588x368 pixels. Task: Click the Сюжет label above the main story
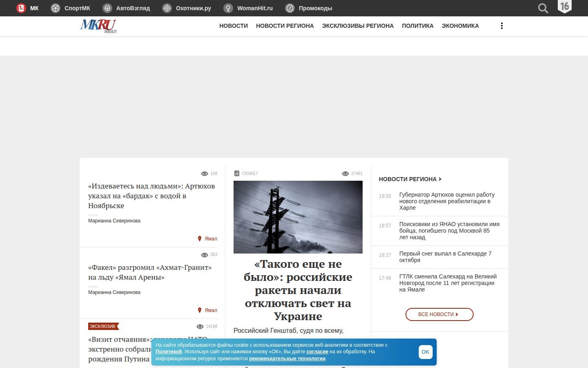point(250,173)
